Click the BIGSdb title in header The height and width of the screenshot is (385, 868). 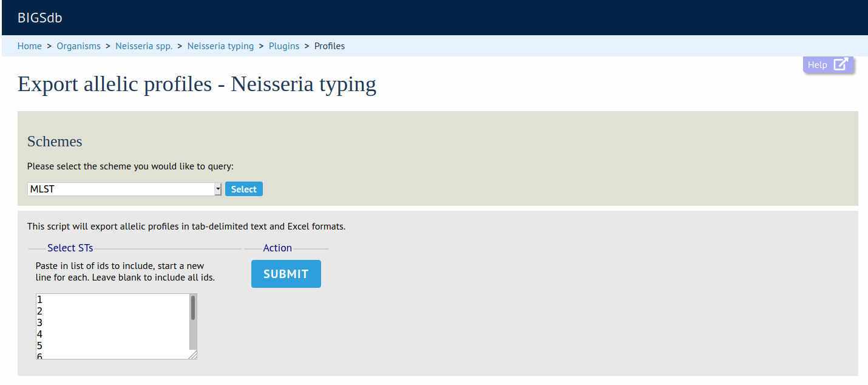click(40, 18)
